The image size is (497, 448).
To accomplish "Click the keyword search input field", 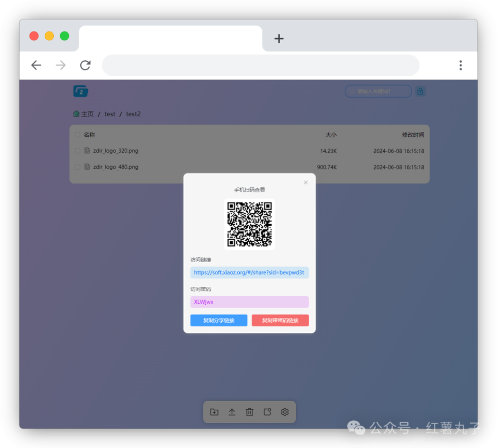I will coord(378,91).
